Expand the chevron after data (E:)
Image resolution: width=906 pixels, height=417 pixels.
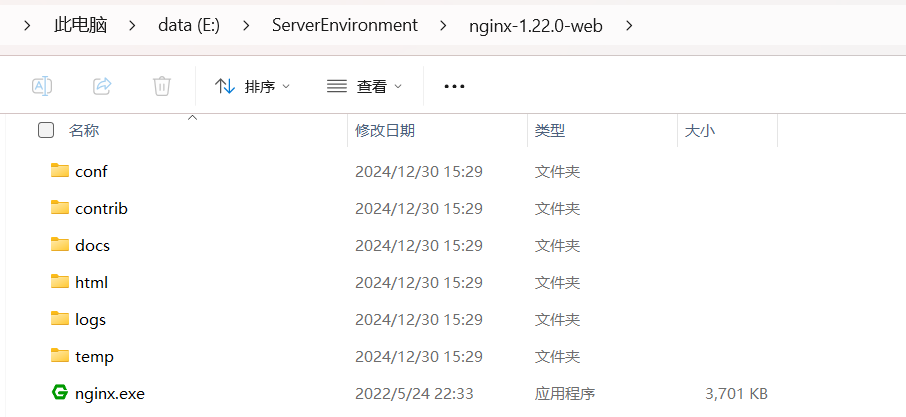(x=246, y=25)
